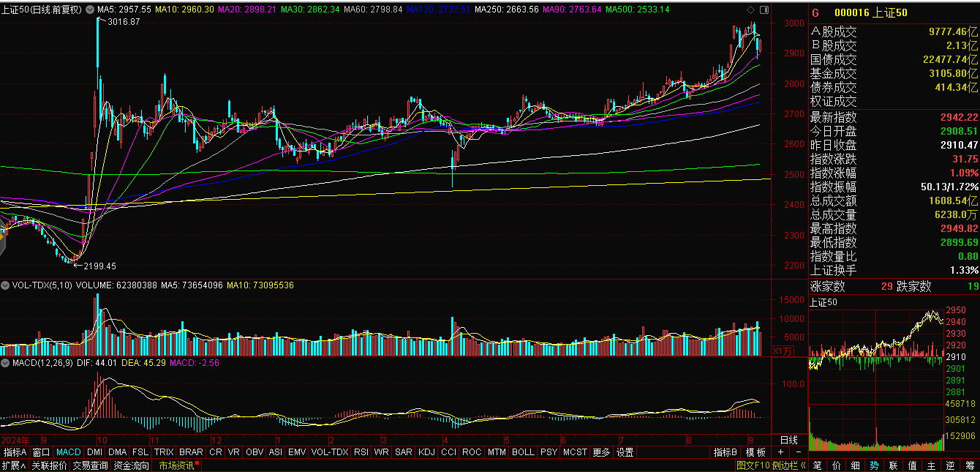Image resolution: width=980 pixels, height=472 pixels.
Task: Show the WR indicator
Action: (x=381, y=452)
